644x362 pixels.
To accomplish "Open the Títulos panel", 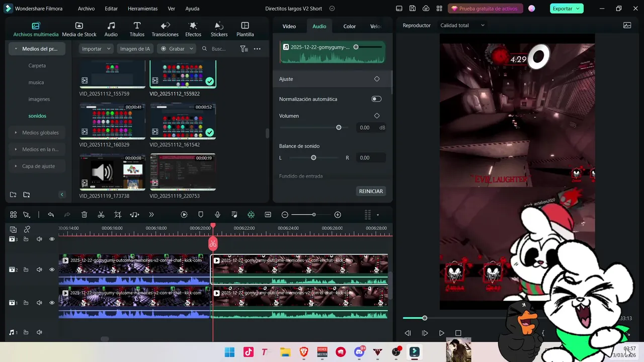I will [137, 30].
